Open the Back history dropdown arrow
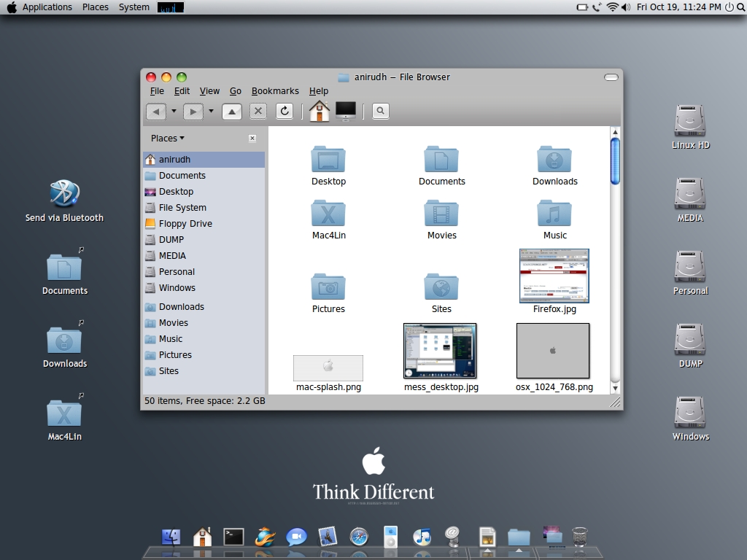Screen dimensions: 747x560 [x=174, y=112]
